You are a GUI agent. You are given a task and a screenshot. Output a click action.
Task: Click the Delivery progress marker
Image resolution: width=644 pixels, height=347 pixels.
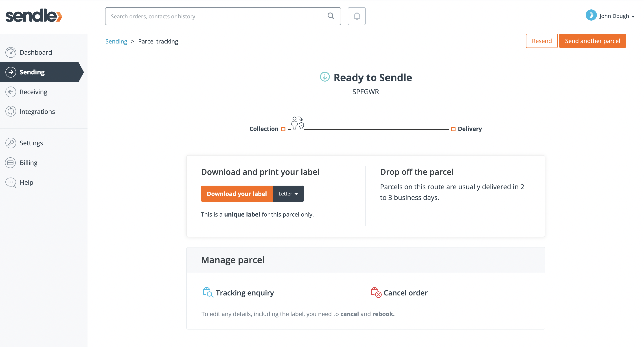click(453, 129)
